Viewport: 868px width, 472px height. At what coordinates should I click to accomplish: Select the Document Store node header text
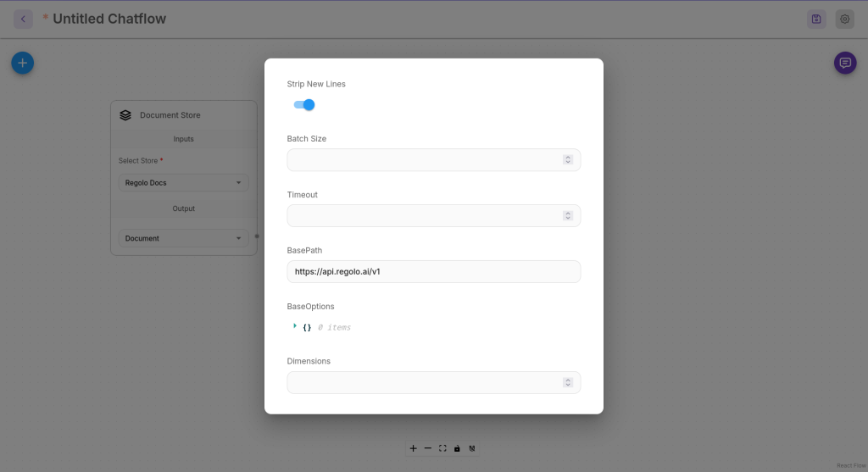(170, 115)
